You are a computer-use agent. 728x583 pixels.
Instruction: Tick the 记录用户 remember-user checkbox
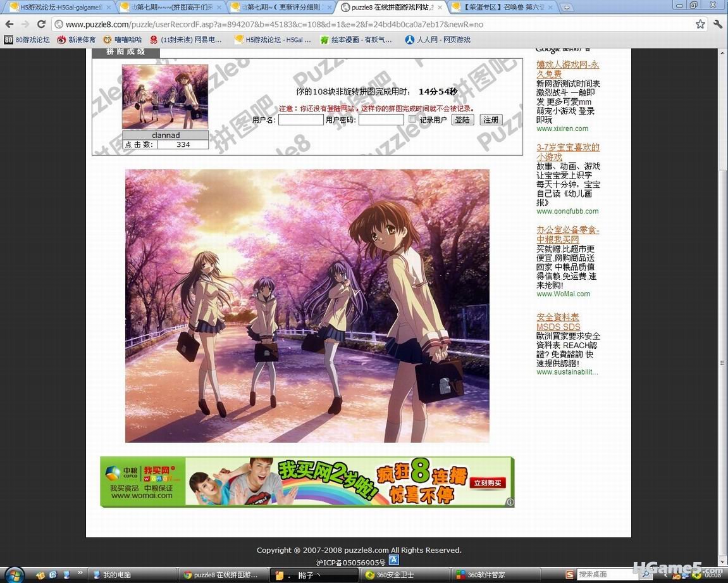412,120
